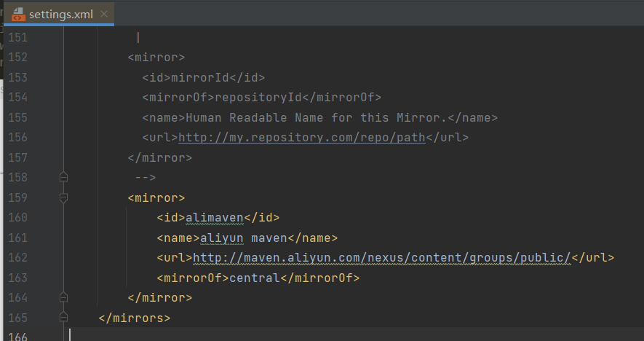Viewport: 644px width, 341px height.
Task: Toggle the fold marker at line 164
Action: tap(63, 297)
